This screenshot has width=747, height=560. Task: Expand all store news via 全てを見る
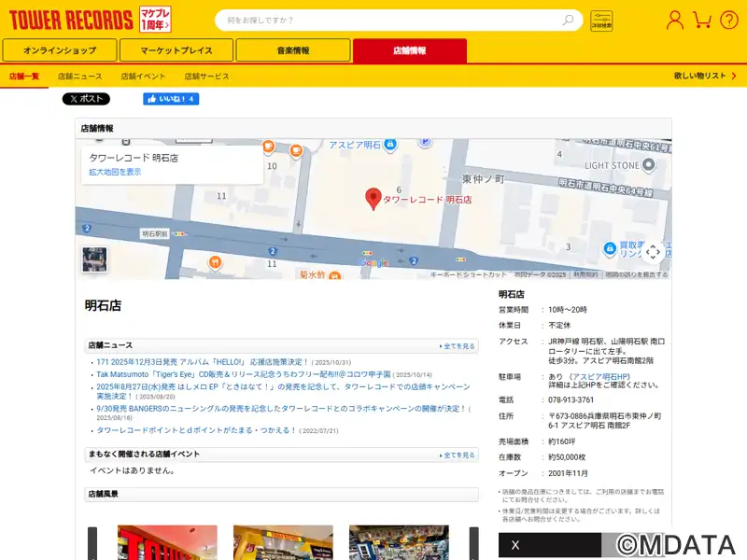(458, 346)
